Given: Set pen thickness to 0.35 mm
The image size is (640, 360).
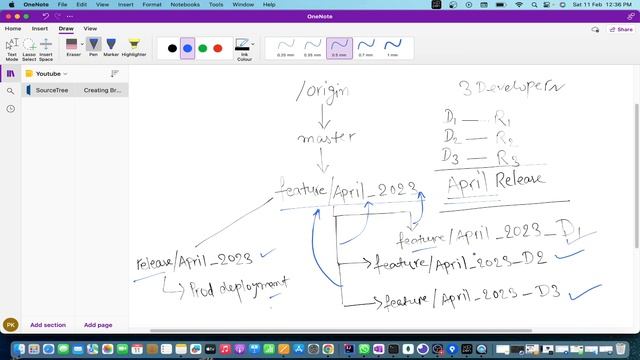Looking at the screenshot, I should point(312,48).
